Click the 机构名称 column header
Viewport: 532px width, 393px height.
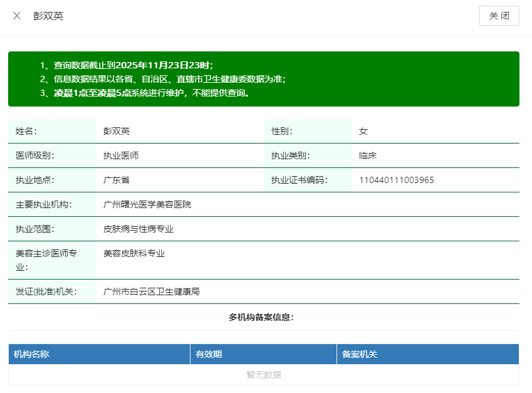click(31, 354)
